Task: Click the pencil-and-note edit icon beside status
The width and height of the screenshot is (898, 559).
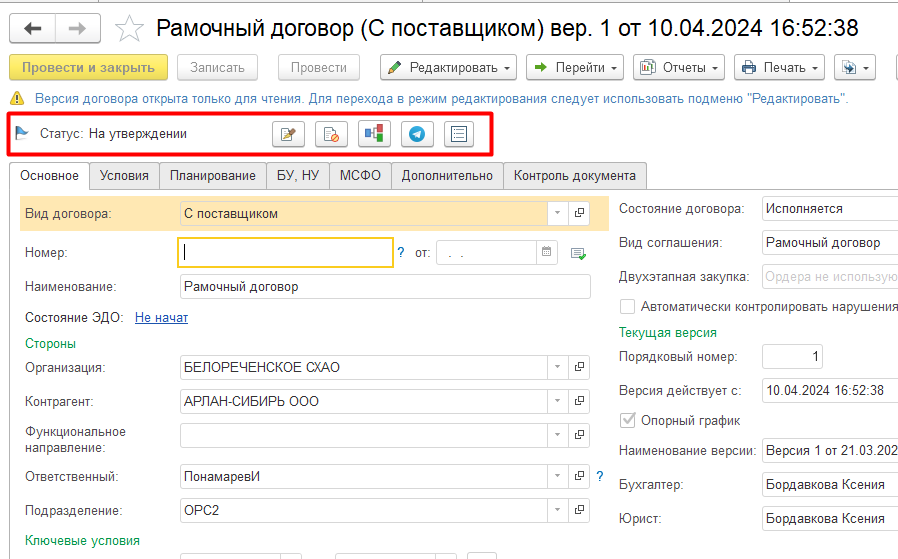Action: [x=289, y=134]
